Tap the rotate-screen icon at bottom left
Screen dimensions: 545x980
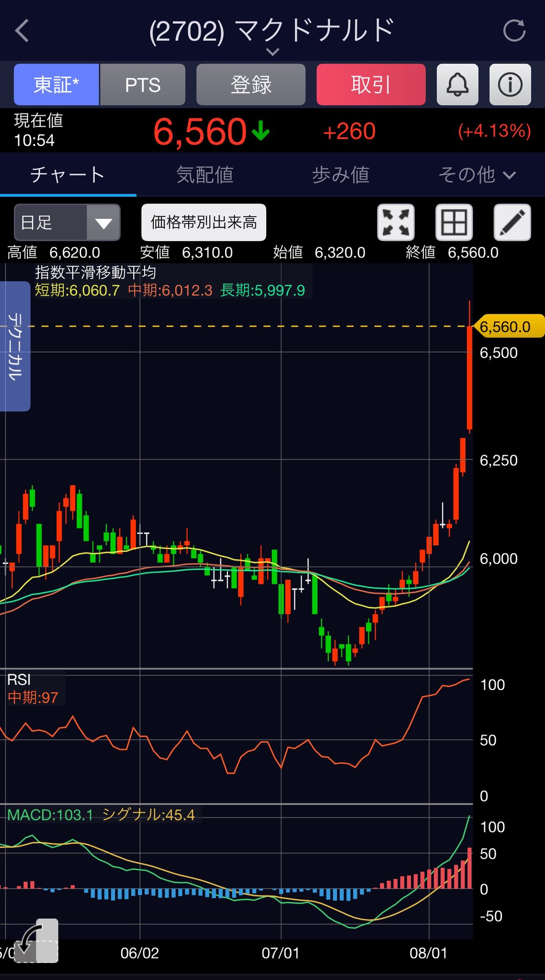click(36, 941)
